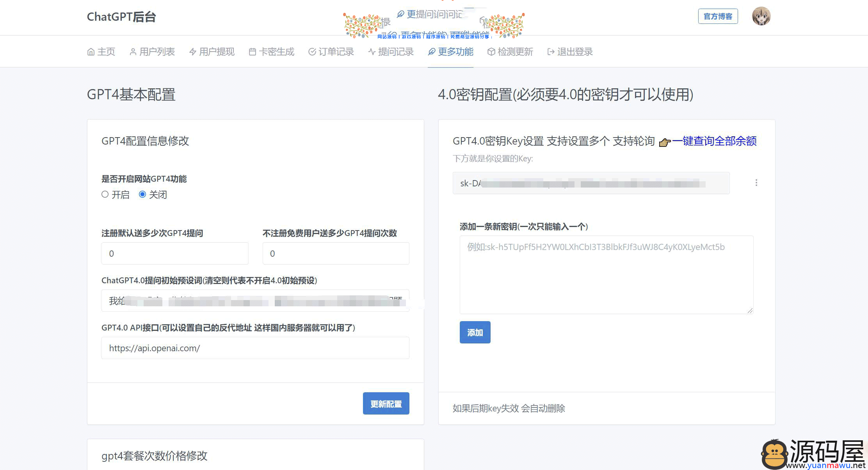This screenshot has width=868, height=470.
Task: Open the user avatar at top right
Action: 761,16
